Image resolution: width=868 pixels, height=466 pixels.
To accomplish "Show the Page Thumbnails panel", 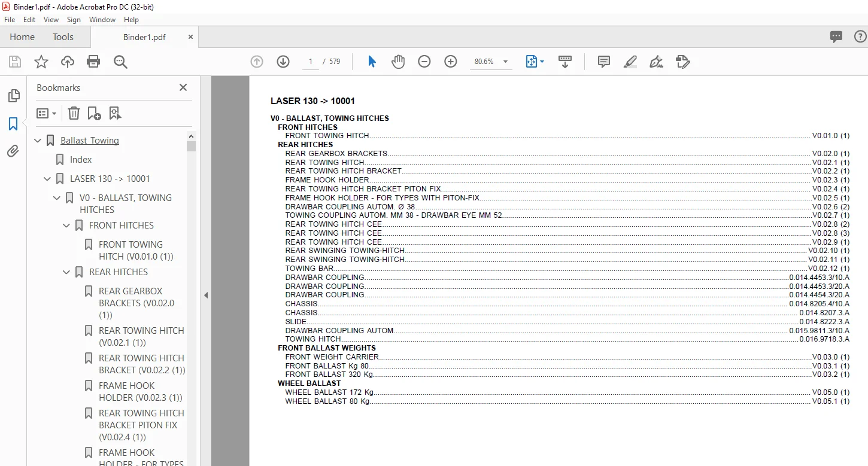I will click(x=13, y=96).
